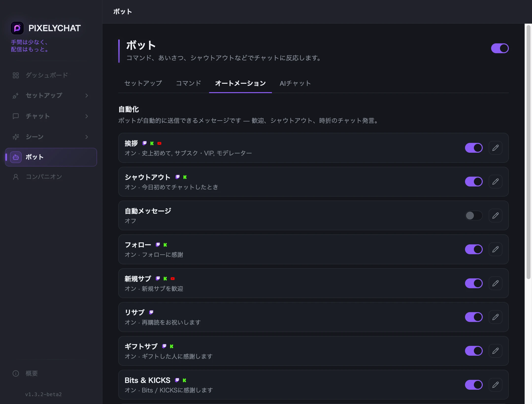Click 'オン · 今日初めてチャットしたとき' description
The height and width of the screenshot is (404, 532).
pyautogui.click(x=171, y=187)
